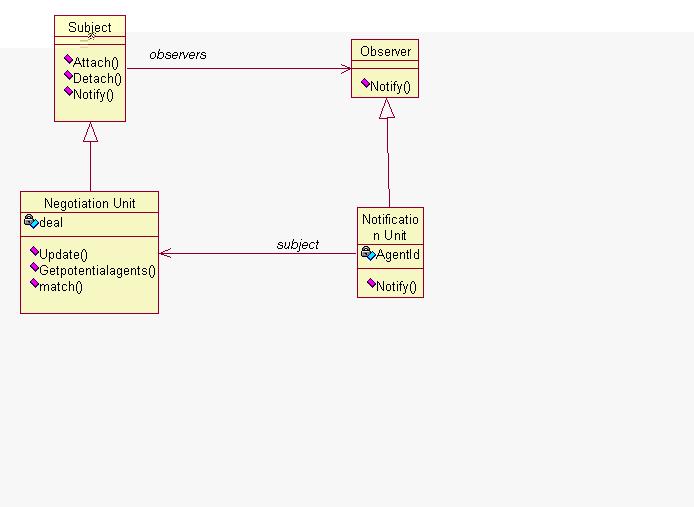
Task: Select the Getpotentialagents() operation icon
Action: (34, 268)
